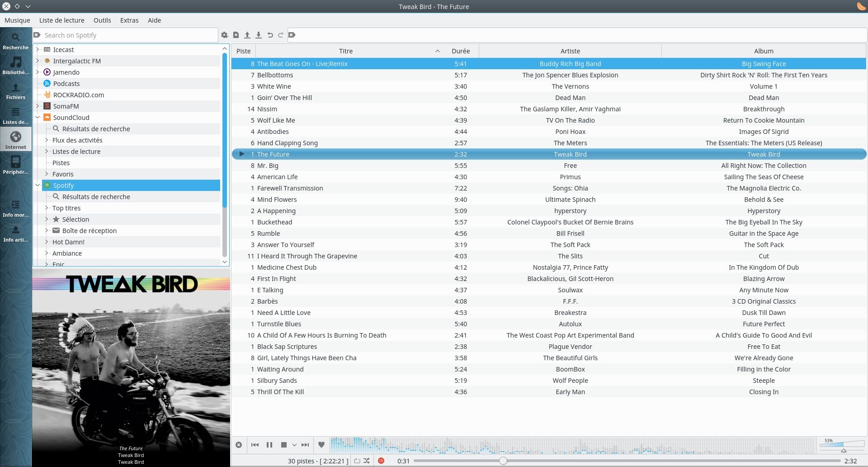Select the Medicine Chest Dub track
This screenshot has height=467, width=868.
(549, 267)
